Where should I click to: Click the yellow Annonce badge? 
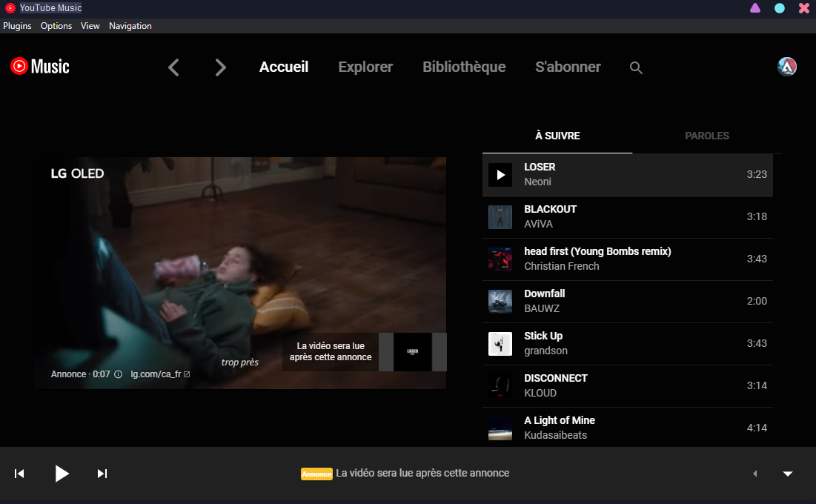pyautogui.click(x=316, y=474)
